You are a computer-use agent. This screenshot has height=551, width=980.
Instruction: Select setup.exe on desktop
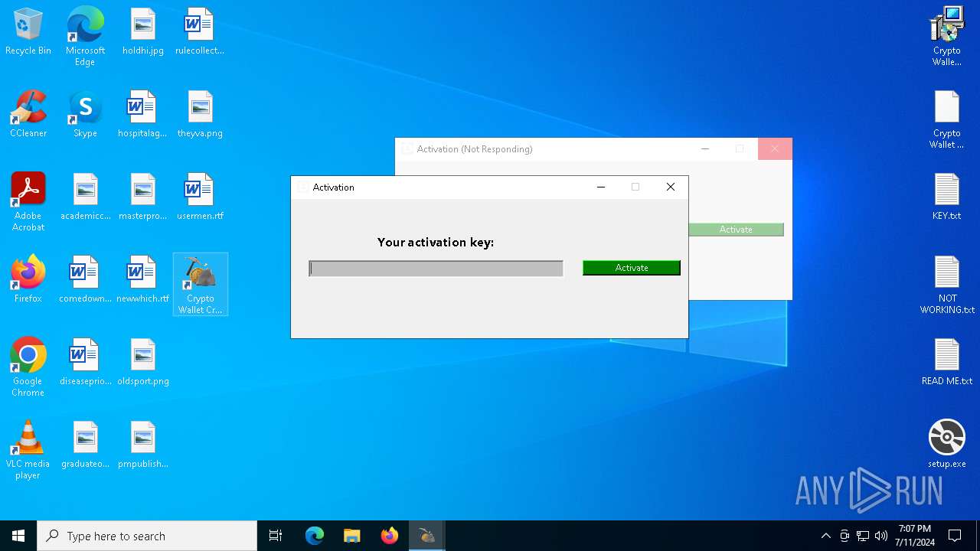947,445
